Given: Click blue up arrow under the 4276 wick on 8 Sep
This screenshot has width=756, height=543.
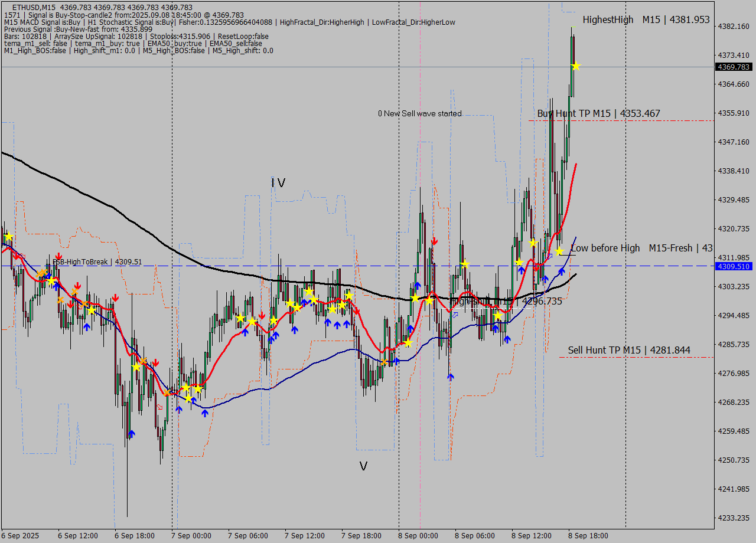Looking at the screenshot, I should [x=451, y=377].
